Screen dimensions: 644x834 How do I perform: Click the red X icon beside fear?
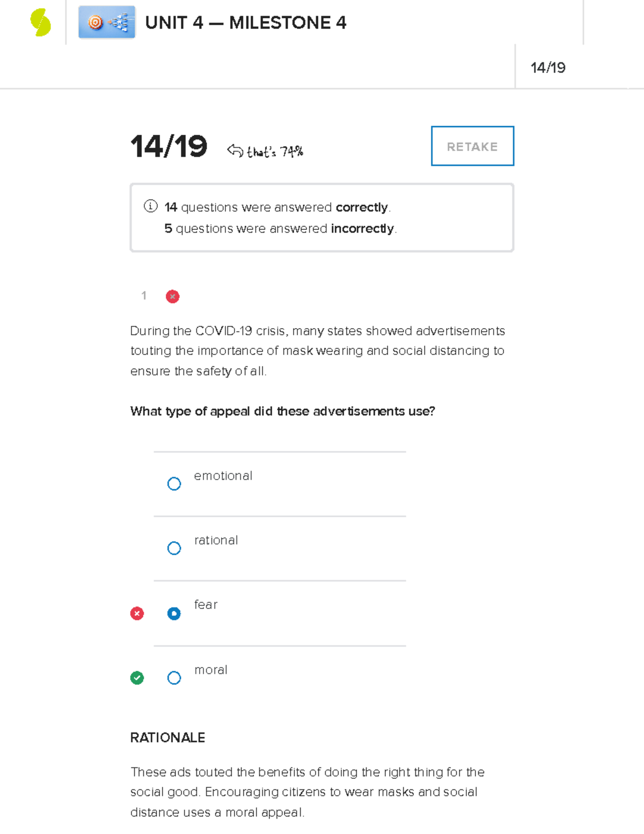[x=137, y=613]
